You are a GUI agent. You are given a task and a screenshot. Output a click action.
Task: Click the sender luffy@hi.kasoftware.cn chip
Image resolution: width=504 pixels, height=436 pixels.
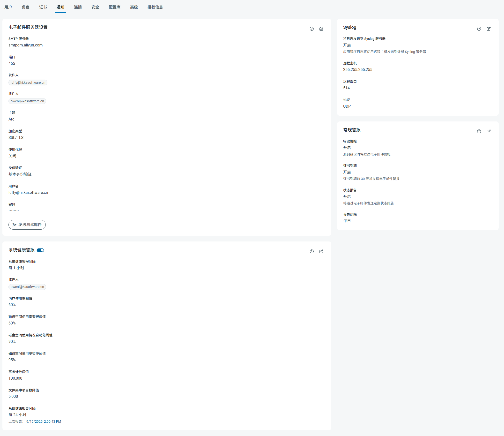[28, 83]
